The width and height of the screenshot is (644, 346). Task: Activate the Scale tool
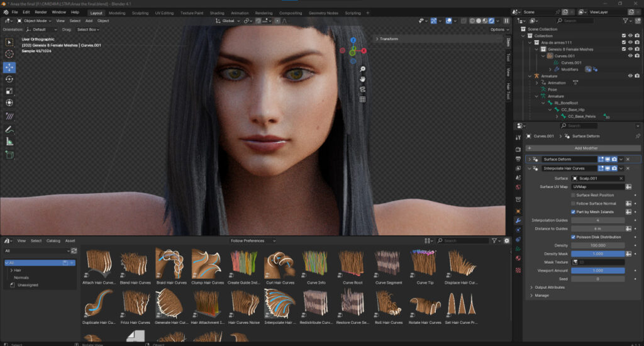[x=9, y=91]
